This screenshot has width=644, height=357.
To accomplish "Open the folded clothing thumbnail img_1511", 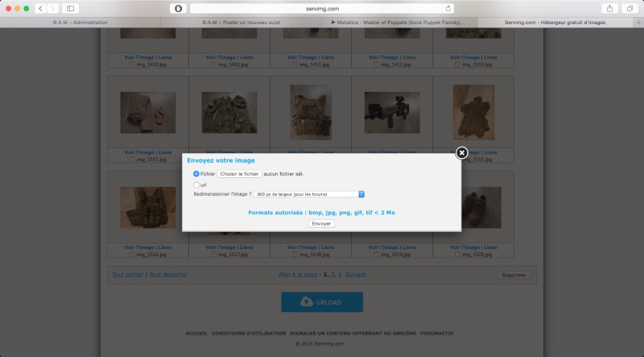I will click(148, 112).
